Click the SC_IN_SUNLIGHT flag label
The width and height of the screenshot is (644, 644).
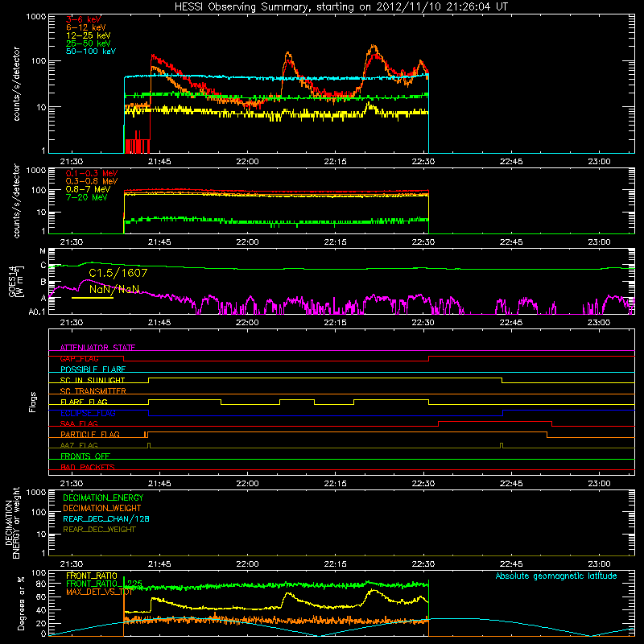(93, 380)
